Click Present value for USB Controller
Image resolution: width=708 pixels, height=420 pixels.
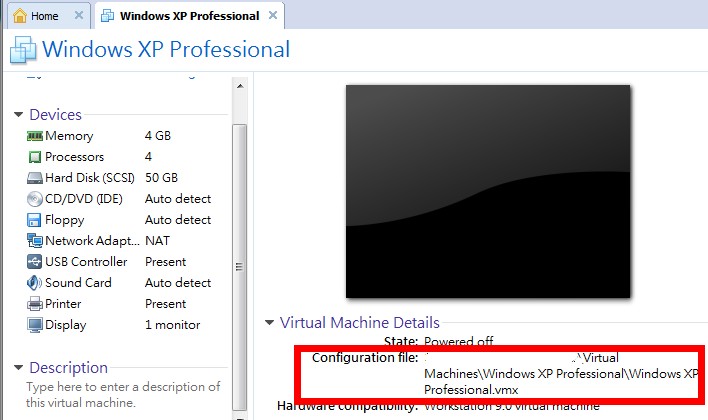[166, 262]
